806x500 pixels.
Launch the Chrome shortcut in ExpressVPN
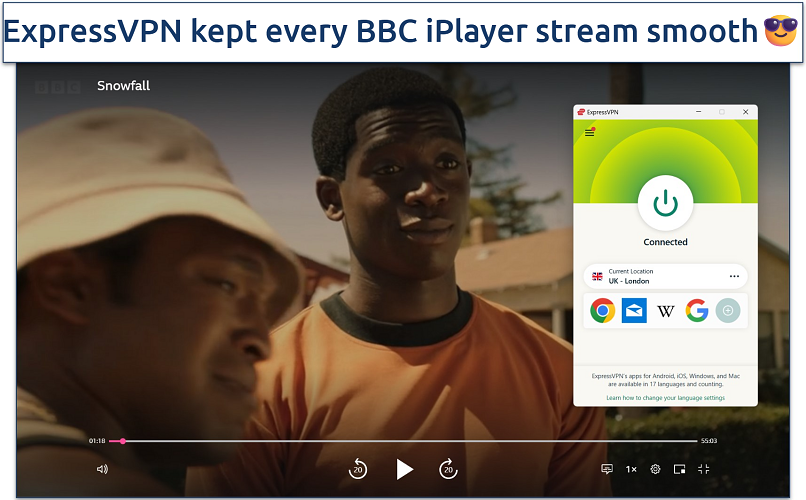[602, 311]
